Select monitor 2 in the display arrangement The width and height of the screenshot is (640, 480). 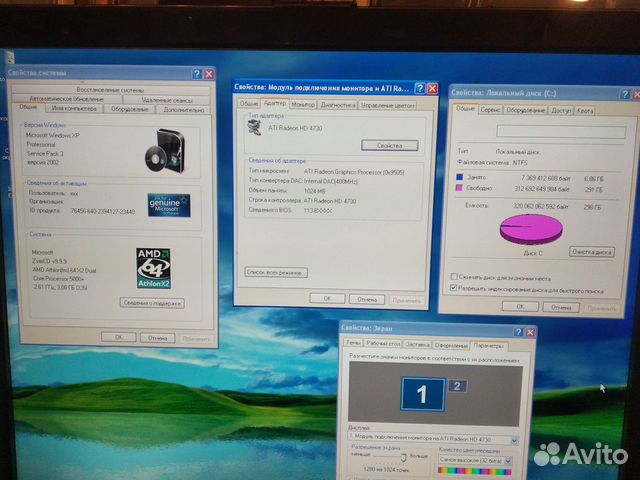tap(458, 386)
